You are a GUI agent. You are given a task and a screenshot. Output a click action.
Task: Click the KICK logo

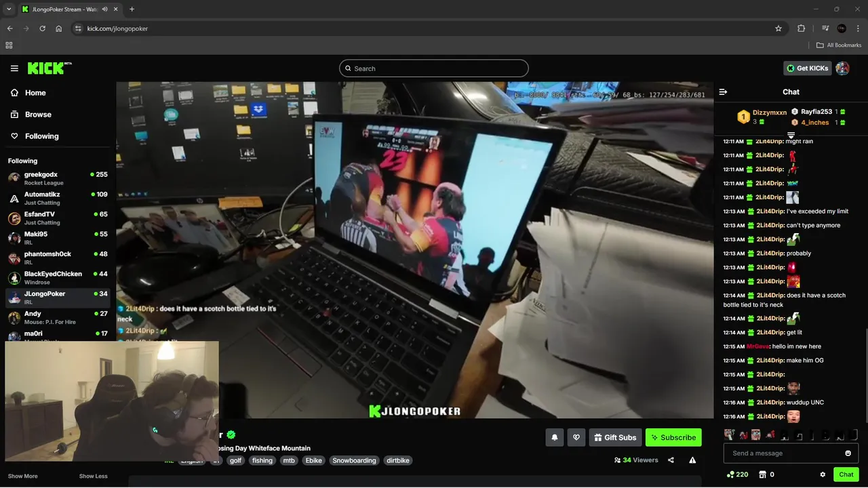click(50, 68)
